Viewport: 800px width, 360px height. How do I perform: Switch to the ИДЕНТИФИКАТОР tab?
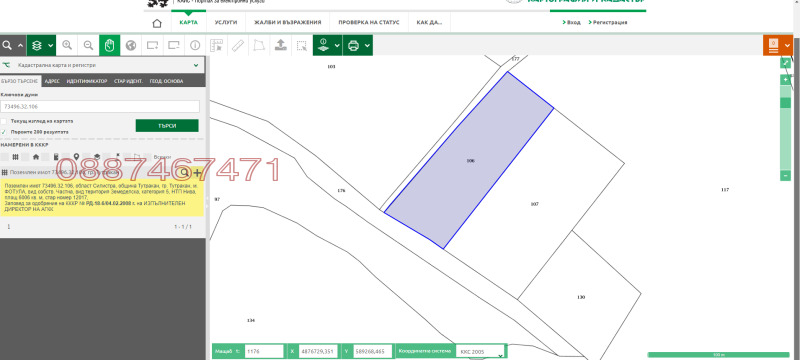tap(87, 81)
